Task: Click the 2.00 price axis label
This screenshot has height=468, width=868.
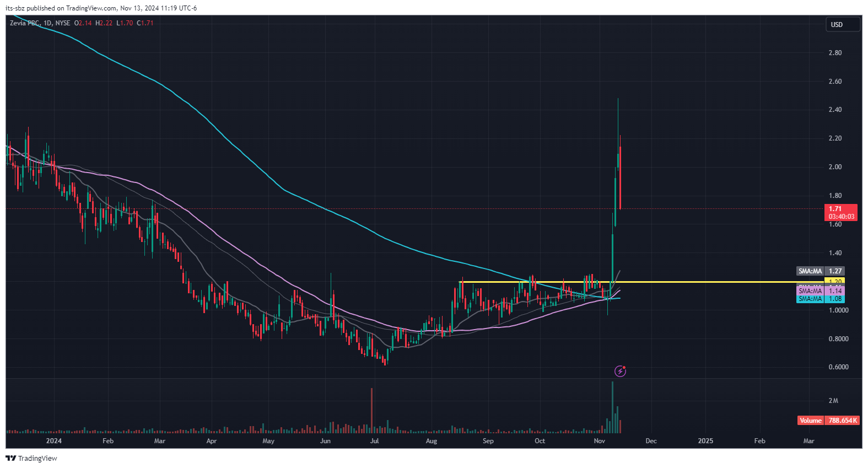Action: pyautogui.click(x=835, y=167)
